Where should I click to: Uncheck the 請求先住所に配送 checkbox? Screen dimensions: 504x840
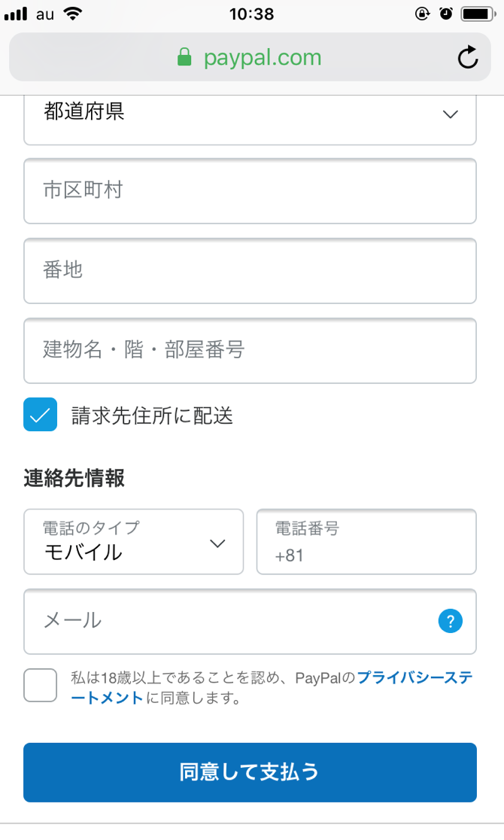[40, 415]
